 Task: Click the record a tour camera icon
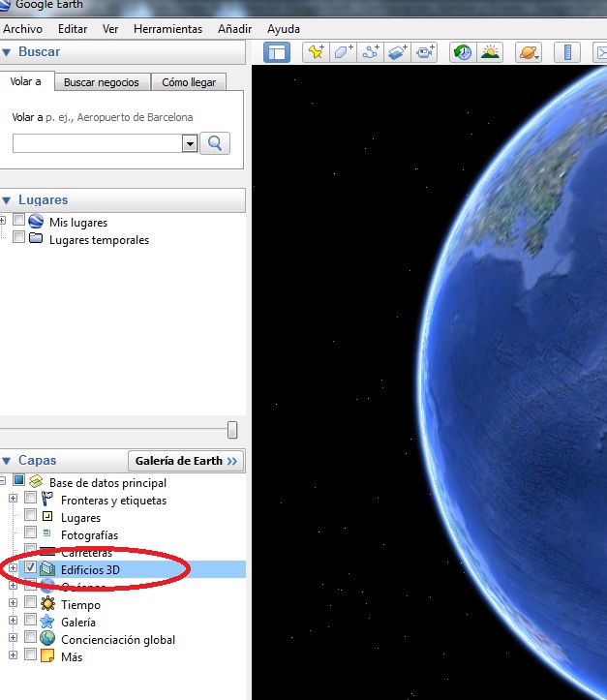425,52
